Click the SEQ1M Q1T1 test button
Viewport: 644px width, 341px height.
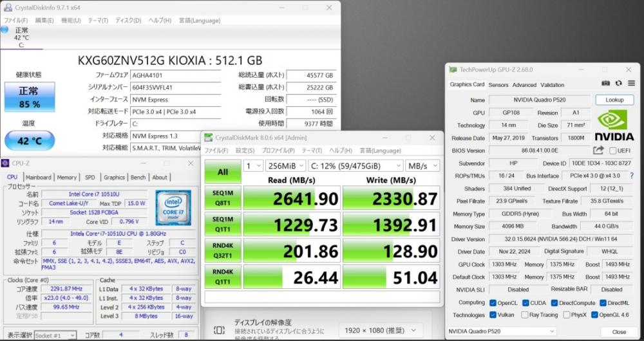point(223,224)
